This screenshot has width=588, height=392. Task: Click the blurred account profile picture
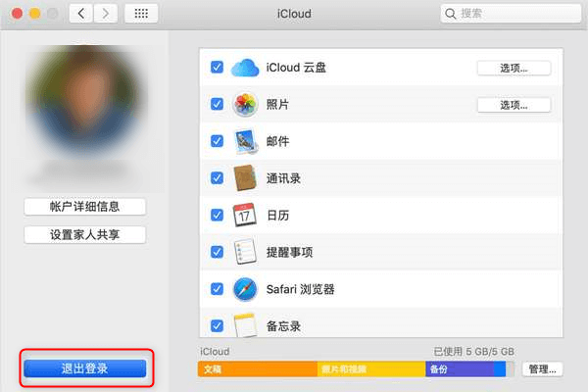[86, 103]
